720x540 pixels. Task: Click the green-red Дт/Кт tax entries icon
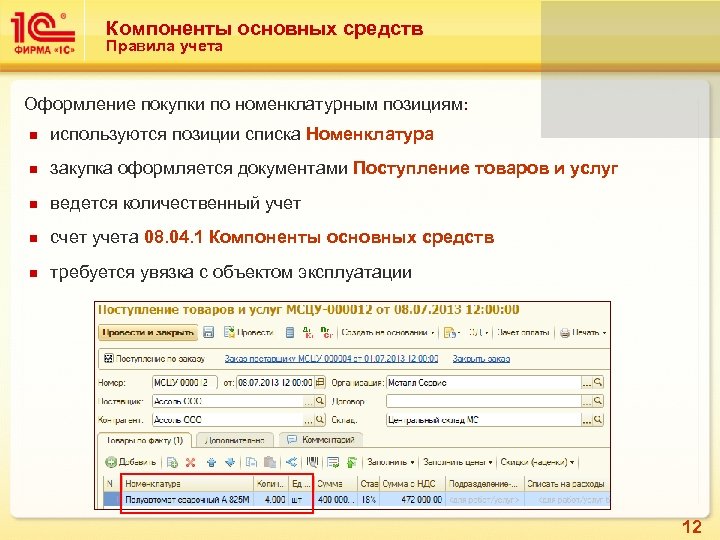click(327, 332)
